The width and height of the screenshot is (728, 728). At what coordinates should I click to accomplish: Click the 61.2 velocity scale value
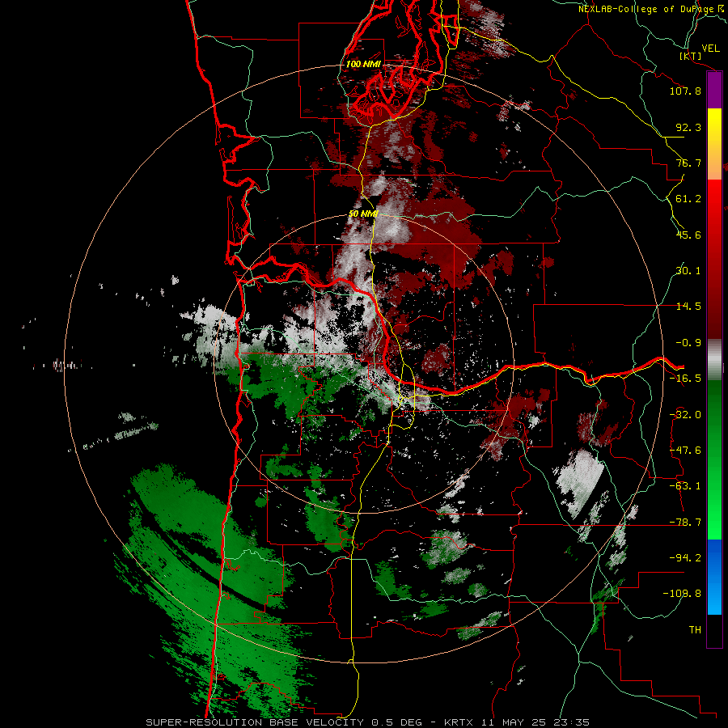coord(688,199)
